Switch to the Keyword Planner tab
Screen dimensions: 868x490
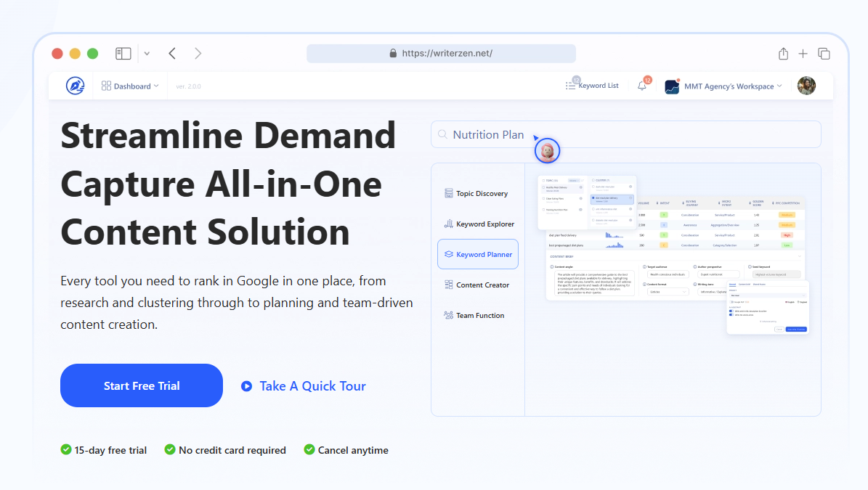pos(478,254)
